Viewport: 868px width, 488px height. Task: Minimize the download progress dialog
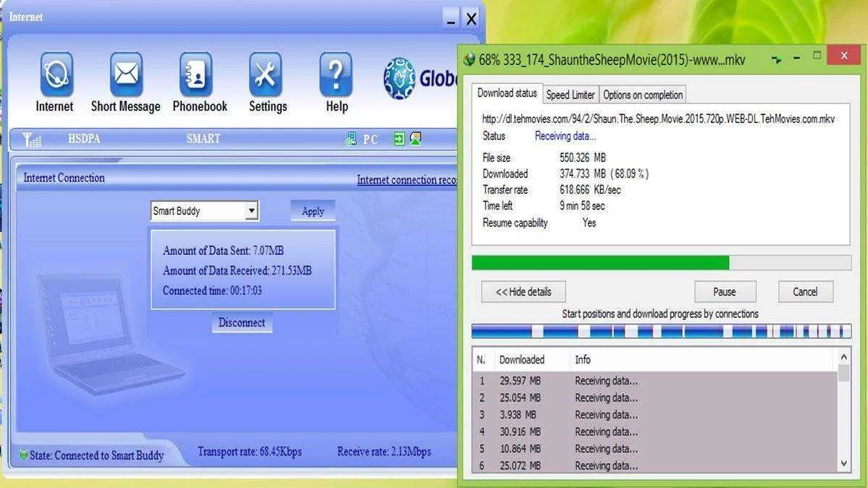(x=796, y=57)
